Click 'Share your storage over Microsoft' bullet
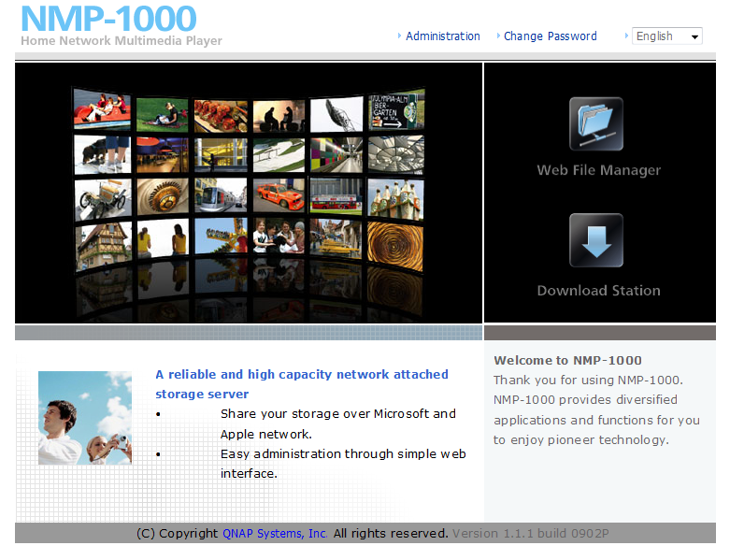The image size is (730, 560). [x=338, y=424]
